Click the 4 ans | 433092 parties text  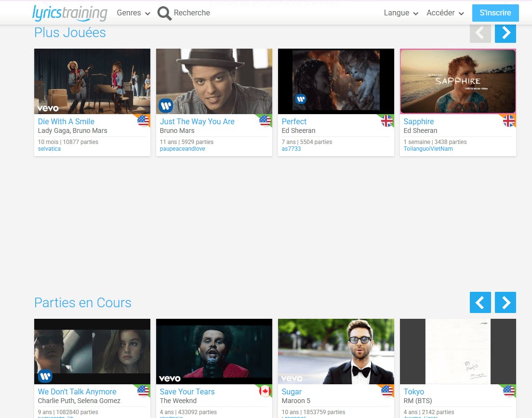(x=188, y=412)
